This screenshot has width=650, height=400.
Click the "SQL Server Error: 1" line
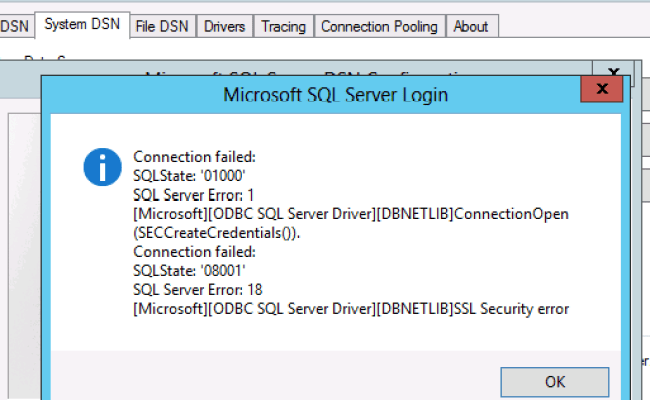[193, 195]
